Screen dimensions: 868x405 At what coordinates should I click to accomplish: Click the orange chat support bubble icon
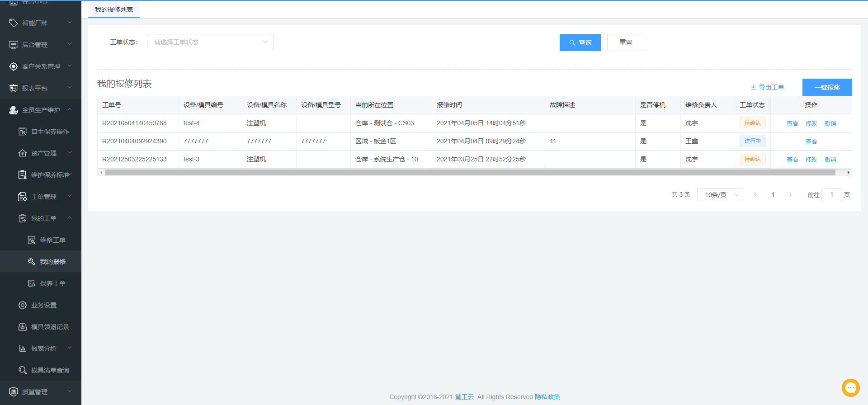[850, 388]
